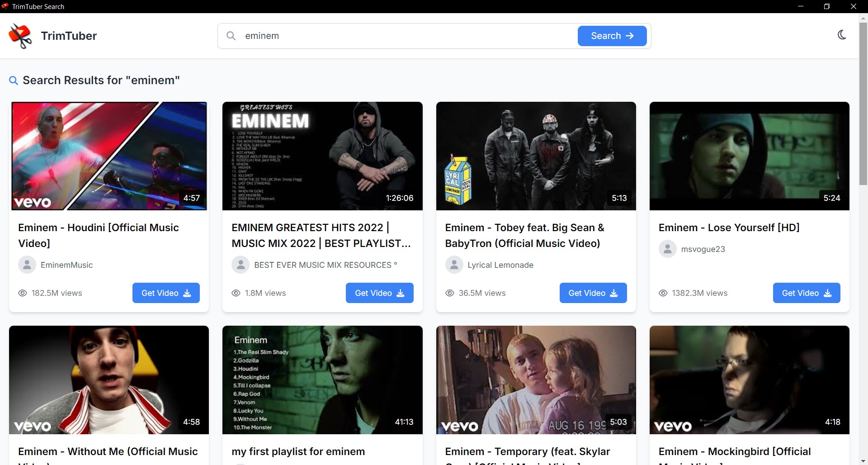Click the BEST EVER MUSIC MIX RESOURCES channel name
The image size is (868, 465).
[x=325, y=265]
